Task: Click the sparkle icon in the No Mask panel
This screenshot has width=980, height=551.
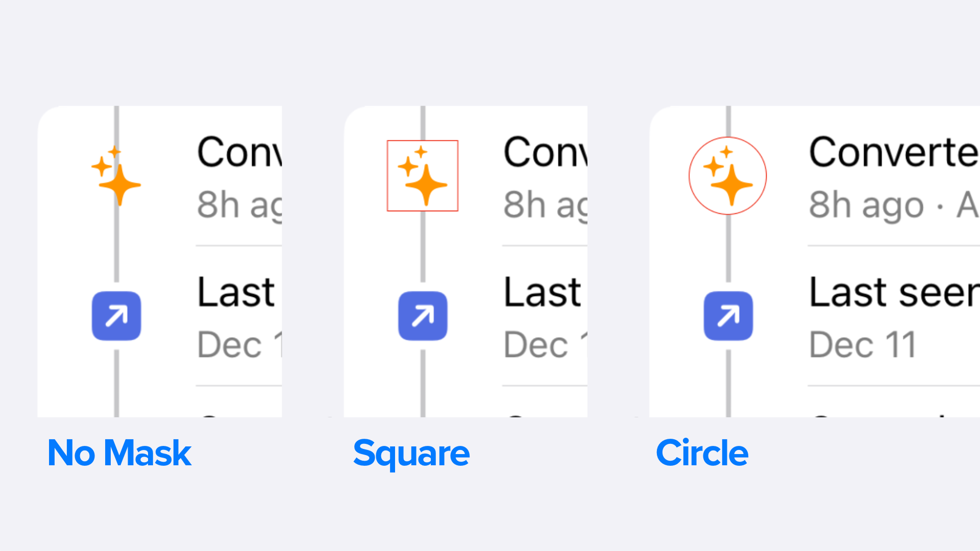Action: click(x=116, y=176)
